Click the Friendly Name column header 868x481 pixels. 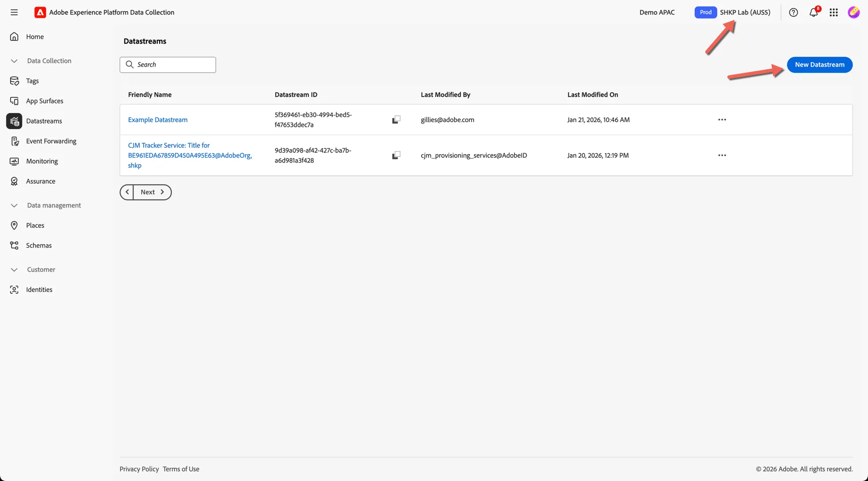(150, 94)
